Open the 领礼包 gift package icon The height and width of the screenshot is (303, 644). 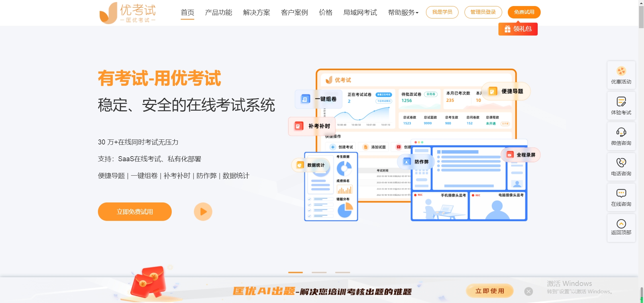[x=518, y=29]
